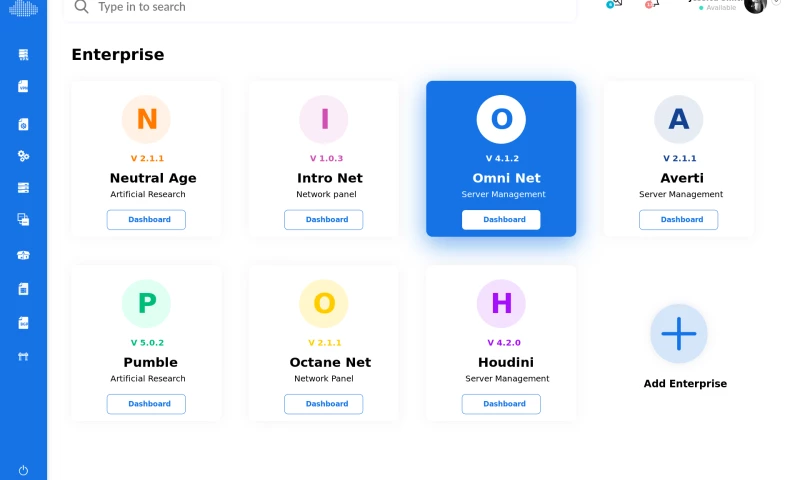Viewport: 800px width, 480px height.
Task: Open Averti dashboard
Action: pyautogui.click(x=679, y=220)
